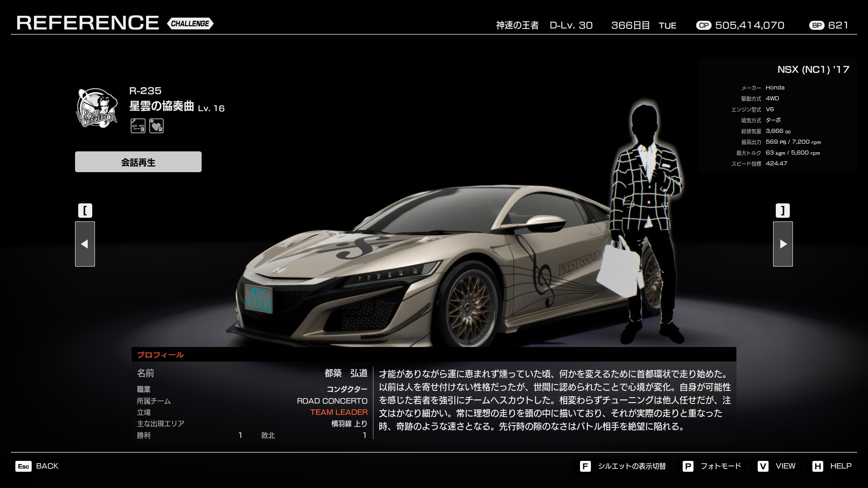Go to the previous rival with the left arrow

(85, 244)
